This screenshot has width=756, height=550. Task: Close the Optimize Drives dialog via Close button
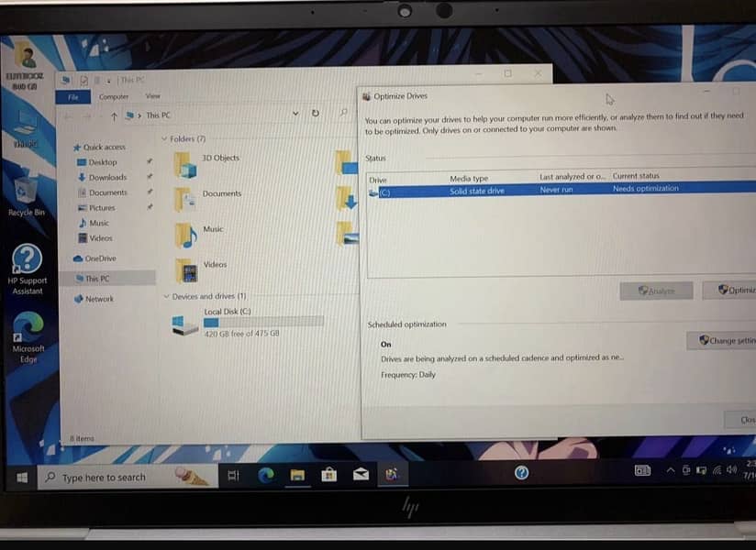point(740,420)
